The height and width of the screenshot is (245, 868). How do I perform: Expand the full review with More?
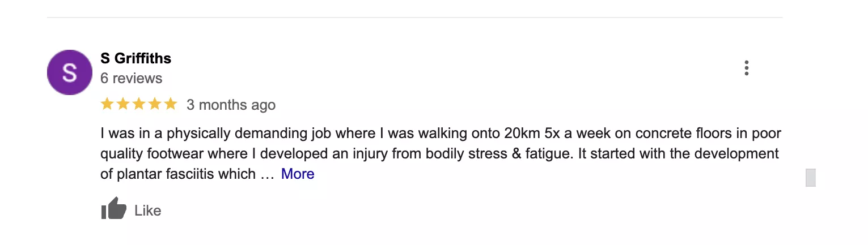298,174
